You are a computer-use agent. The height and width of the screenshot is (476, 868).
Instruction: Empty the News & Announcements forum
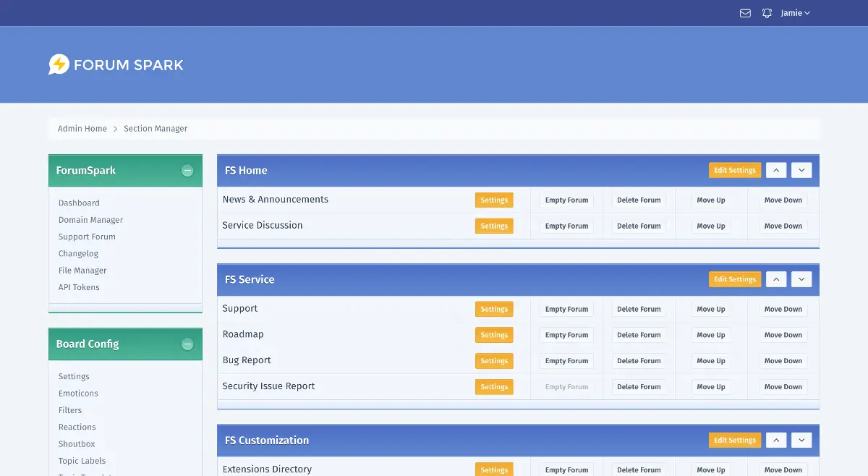566,200
